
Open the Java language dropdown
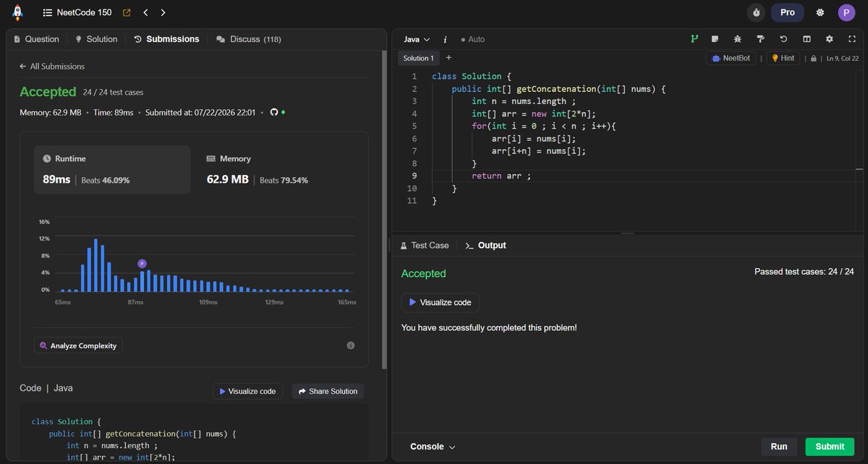click(417, 39)
